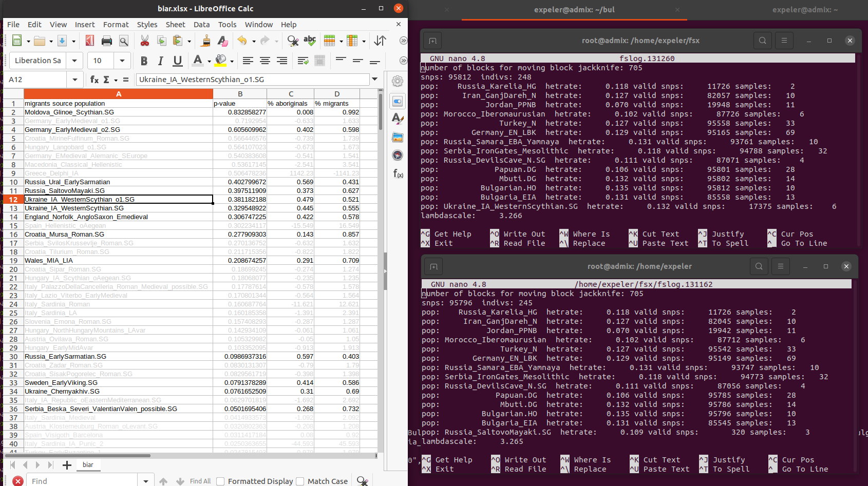Open the font size dropdown
Viewport: 868px width, 486px height.
coord(122,61)
